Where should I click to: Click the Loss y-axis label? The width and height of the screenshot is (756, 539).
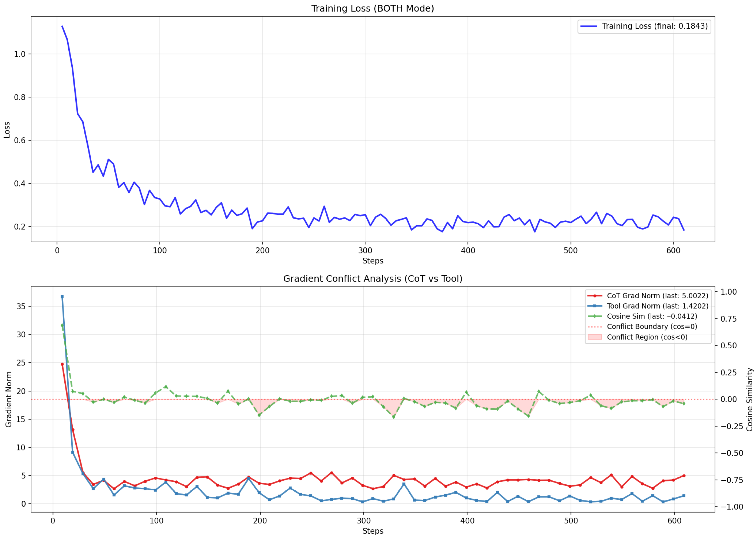(x=7, y=130)
